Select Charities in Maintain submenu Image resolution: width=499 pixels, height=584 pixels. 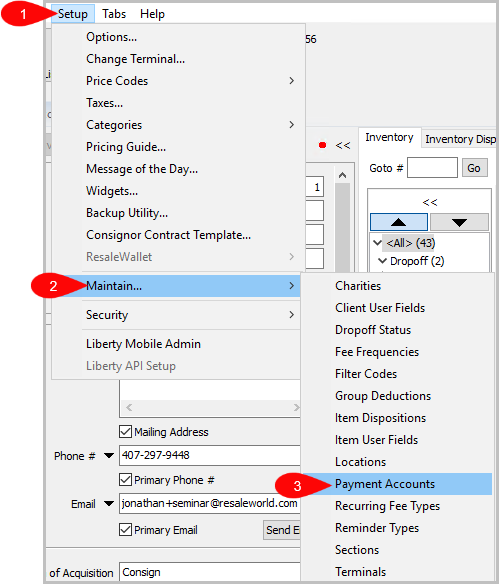[x=397, y=286]
